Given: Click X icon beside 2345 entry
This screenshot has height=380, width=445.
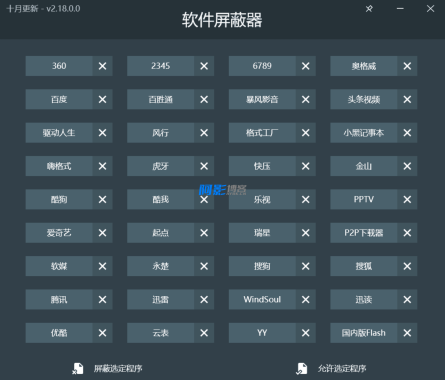Looking at the screenshot, I should point(204,66).
